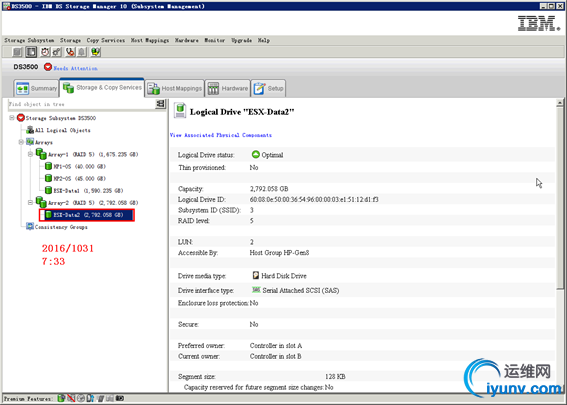Select Array-2 (RAID 5) in tree
The image size is (567, 405).
click(x=93, y=202)
